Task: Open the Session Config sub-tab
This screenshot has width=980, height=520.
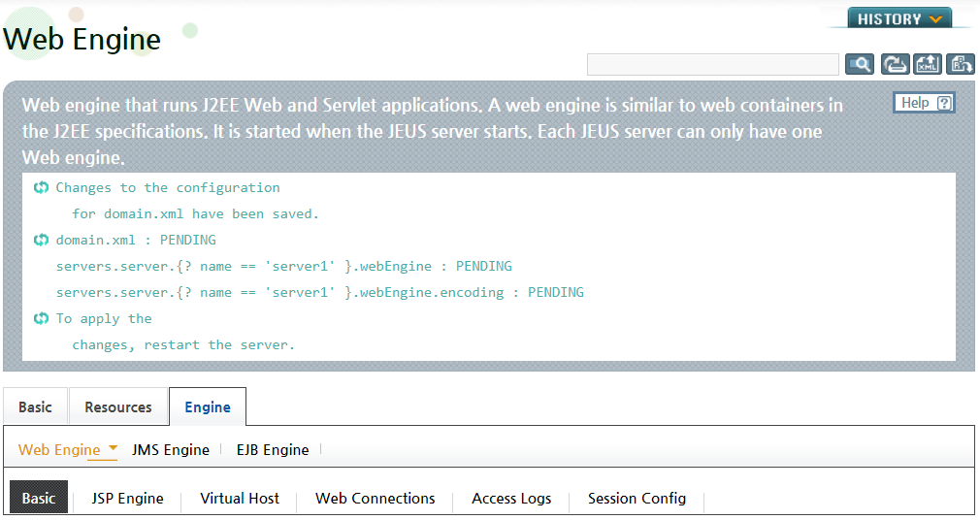Action: tap(637, 498)
